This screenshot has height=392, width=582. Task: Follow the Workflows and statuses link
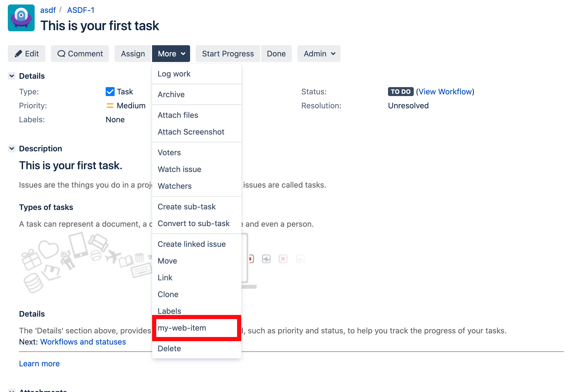[83, 342]
